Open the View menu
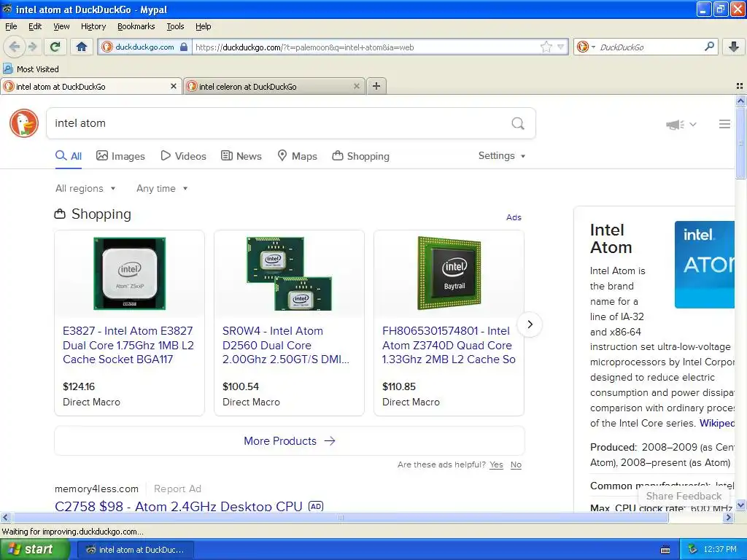 [x=61, y=26]
